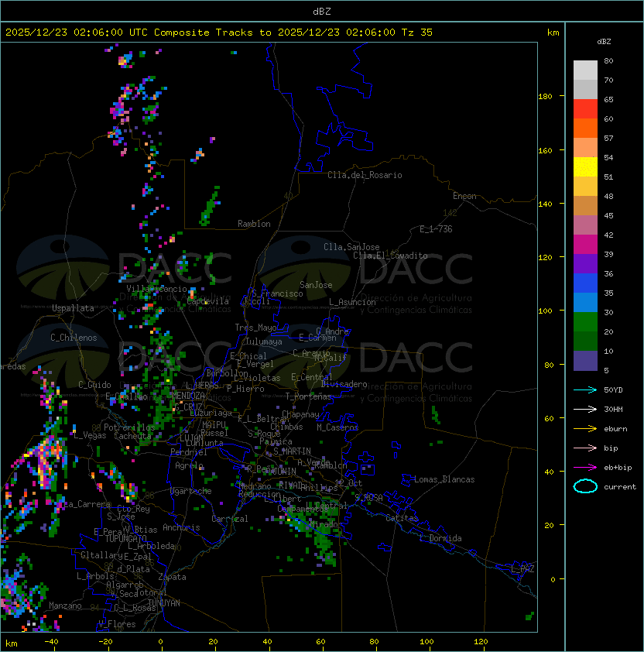This screenshot has height=652, width=644.
Task: Pick the purple swatch below 39 dBZ
Action: pos(585,263)
